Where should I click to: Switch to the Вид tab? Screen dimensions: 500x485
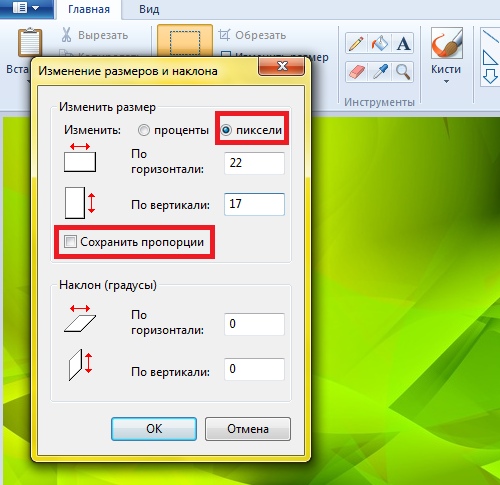149,9
